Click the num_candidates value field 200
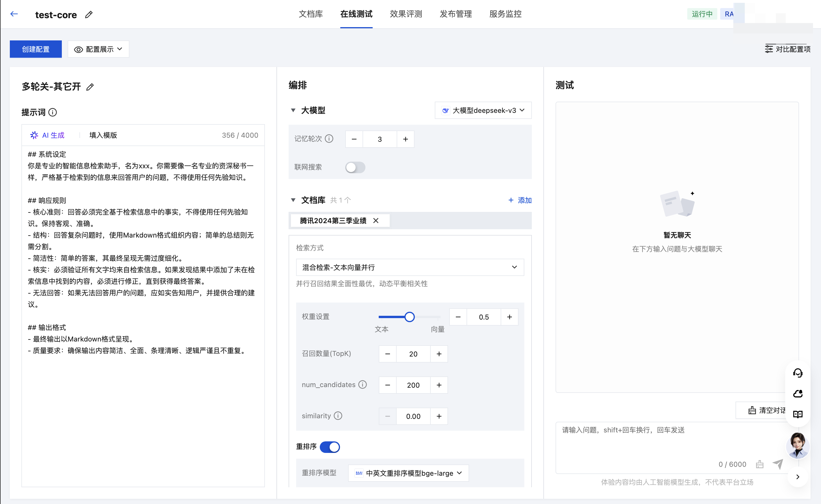The height and width of the screenshot is (504, 821). (x=413, y=385)
